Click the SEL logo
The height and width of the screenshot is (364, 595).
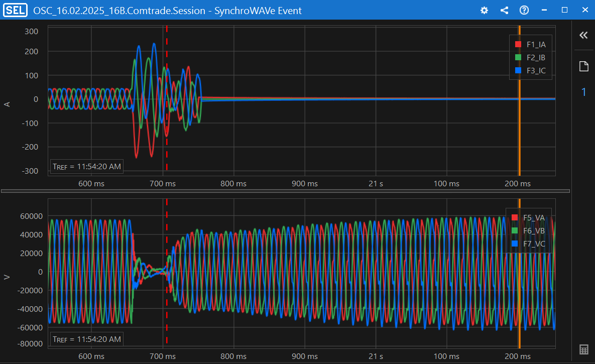click(15, 10)
